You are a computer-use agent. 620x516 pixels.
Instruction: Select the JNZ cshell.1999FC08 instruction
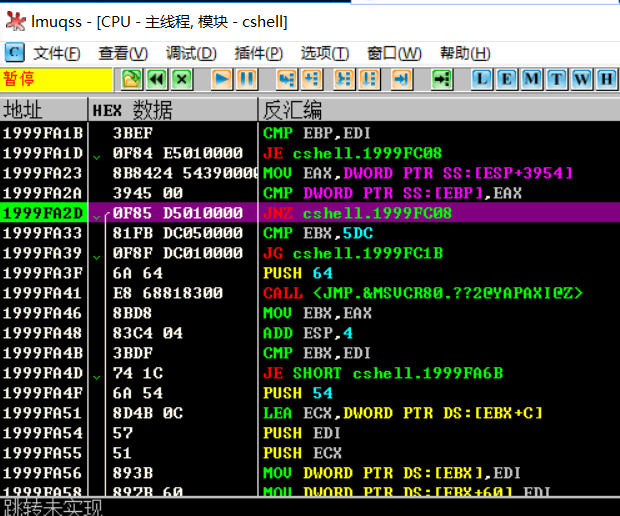click(x=357, y=213)
